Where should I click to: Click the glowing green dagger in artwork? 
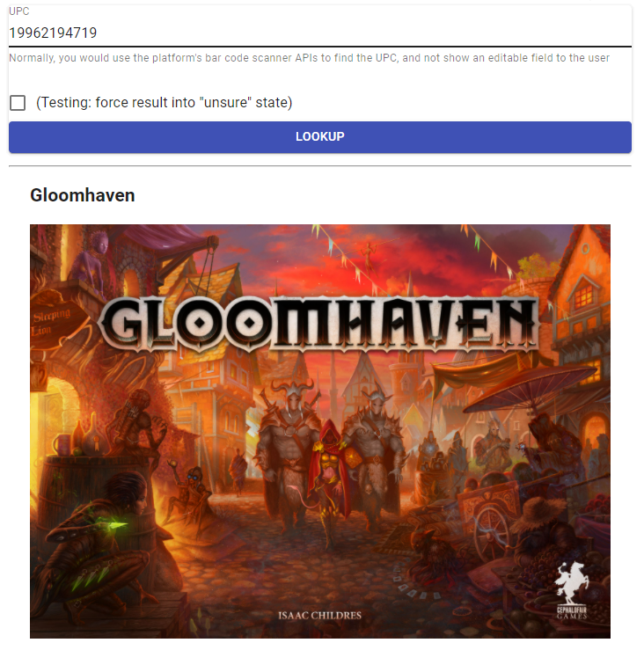tap(116, 527)
